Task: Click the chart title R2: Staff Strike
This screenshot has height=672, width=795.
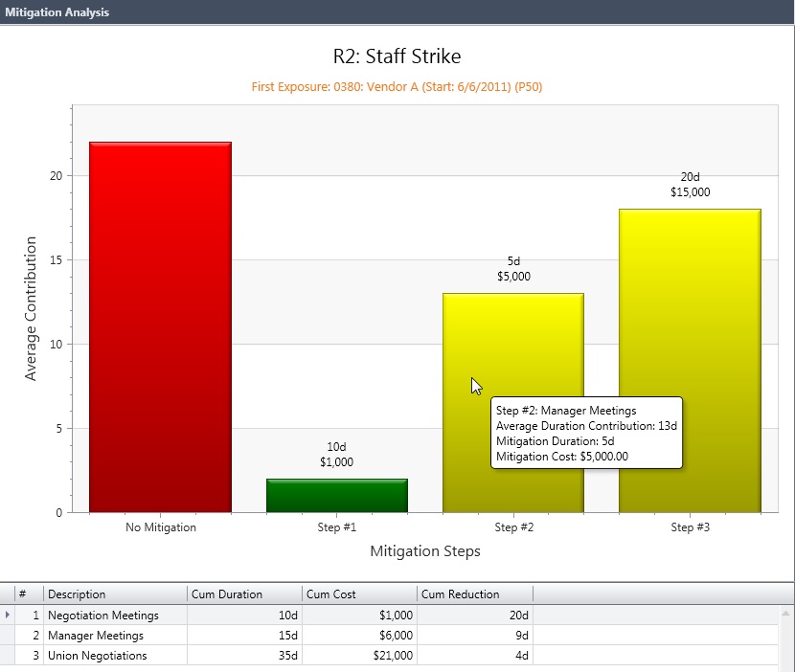Action: [x=397, y=56]
